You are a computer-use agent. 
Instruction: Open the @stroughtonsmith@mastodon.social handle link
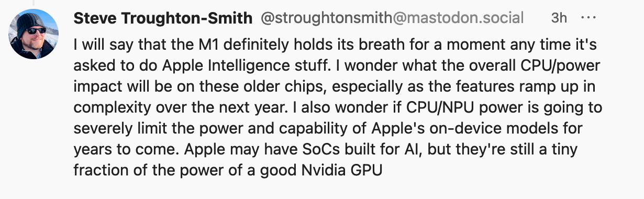tap(393, 18)
